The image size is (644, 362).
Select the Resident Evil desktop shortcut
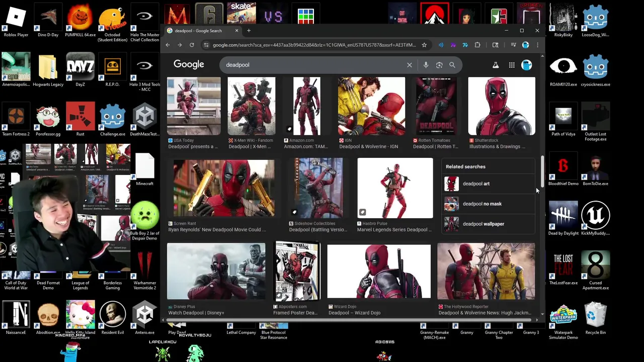(113, 319)
